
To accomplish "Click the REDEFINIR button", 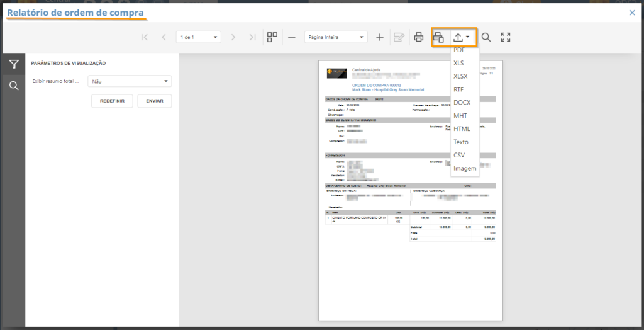I will pos(112,101).
